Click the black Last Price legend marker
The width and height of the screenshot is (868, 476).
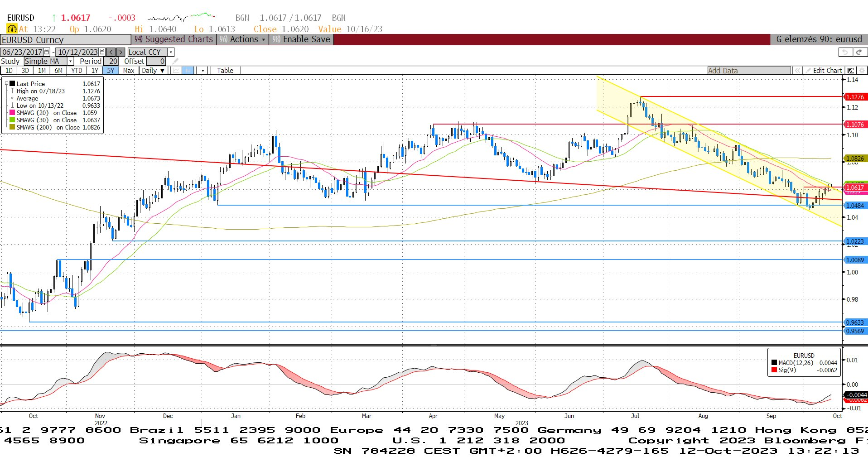click(x=13, y=84)
